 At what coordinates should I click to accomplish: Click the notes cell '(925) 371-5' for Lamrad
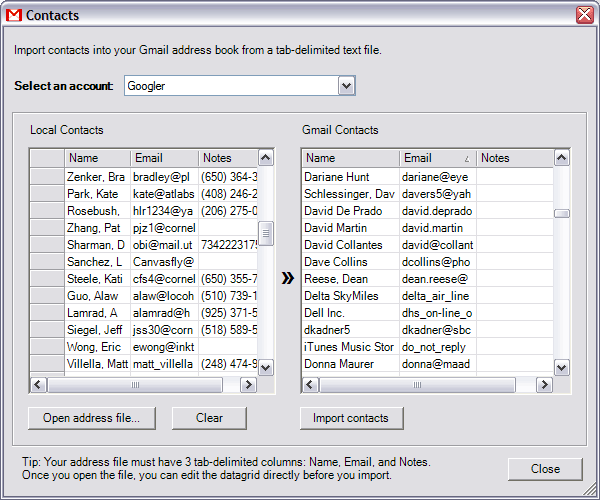point(228,313)
